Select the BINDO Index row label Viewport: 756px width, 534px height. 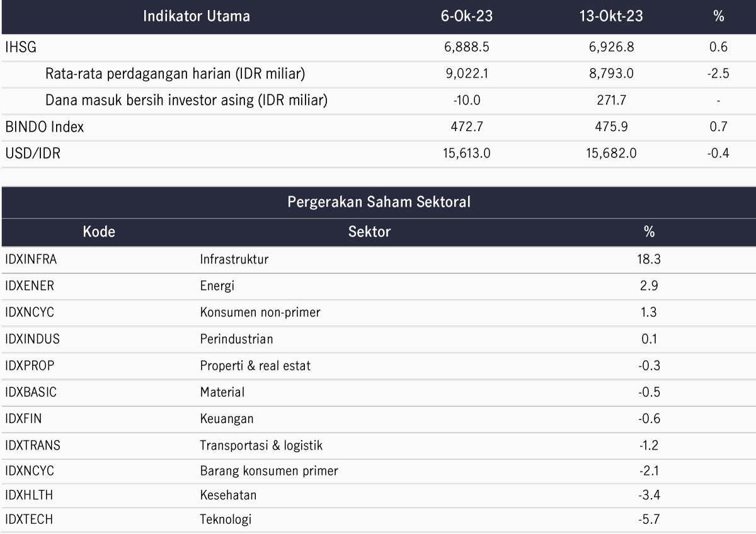pyautogui.click(x=44, y=127)
